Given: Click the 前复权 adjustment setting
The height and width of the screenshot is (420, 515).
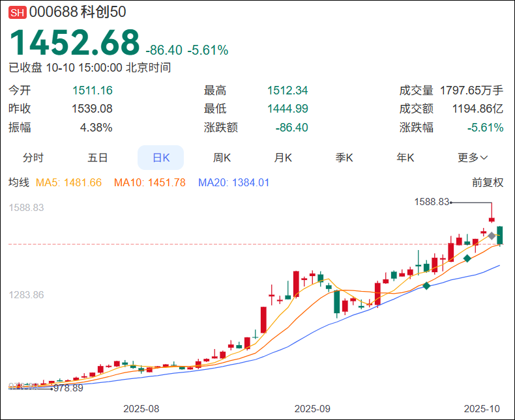Looking at the screenshot, I should (x=488, y=182).
